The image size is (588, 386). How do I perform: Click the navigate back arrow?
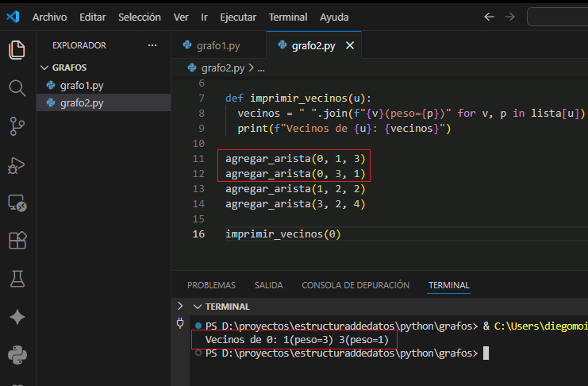[x=489, y=17]
